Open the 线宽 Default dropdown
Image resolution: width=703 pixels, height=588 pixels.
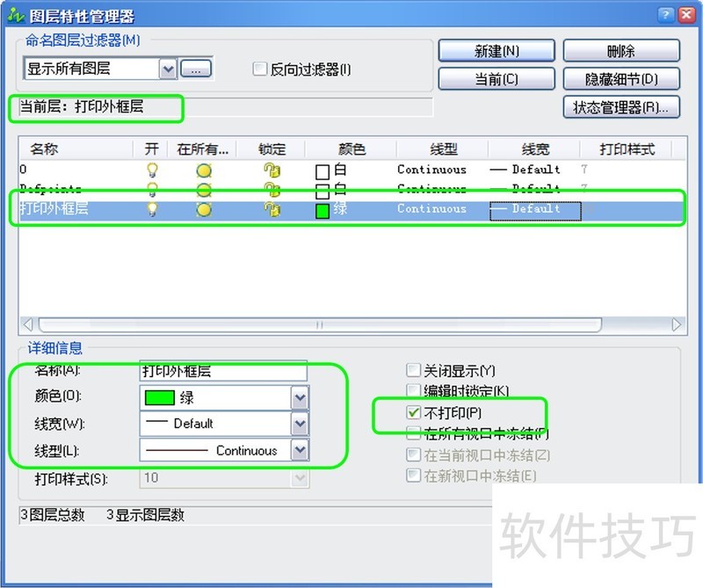tap(300, 424)
